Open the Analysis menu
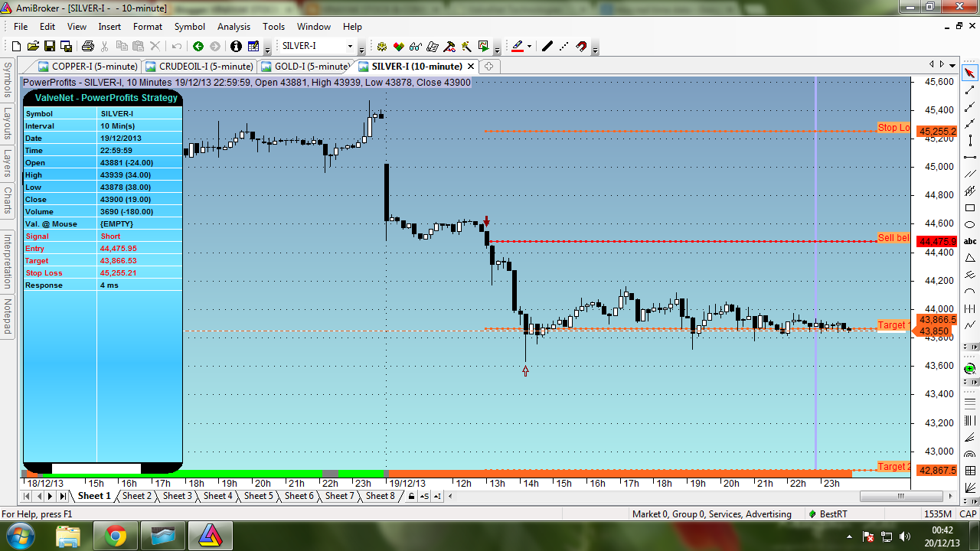The image size is (980, 551). (x=234, y=26)
